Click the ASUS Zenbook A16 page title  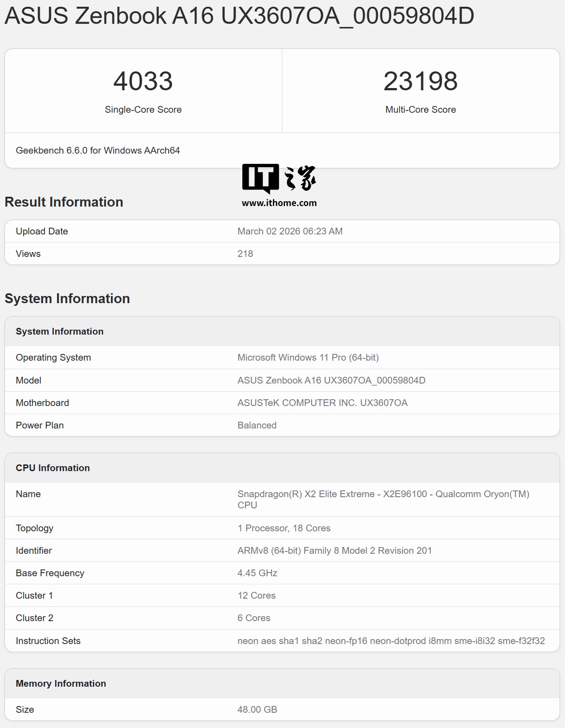point(239,16)
